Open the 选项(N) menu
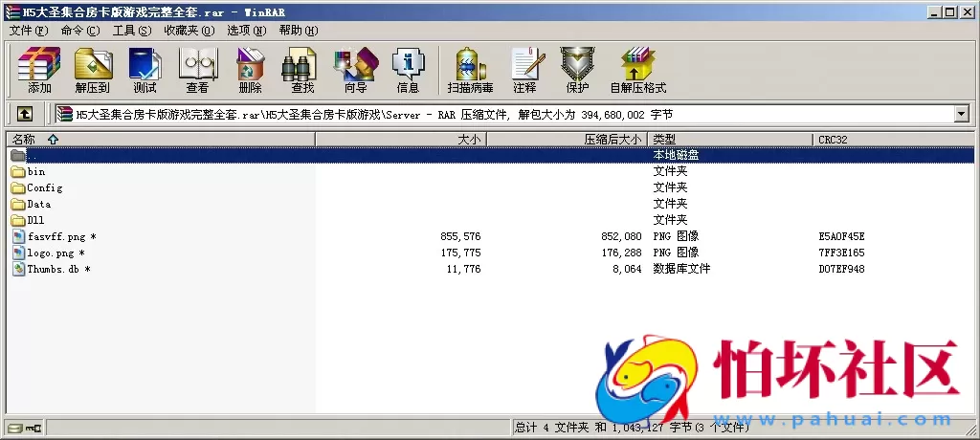980x440 pixels. click(246, 31)
